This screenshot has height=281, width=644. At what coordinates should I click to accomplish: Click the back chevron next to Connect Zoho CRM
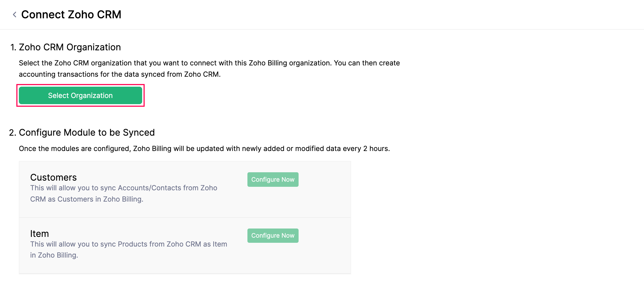(x=14, y=14)
